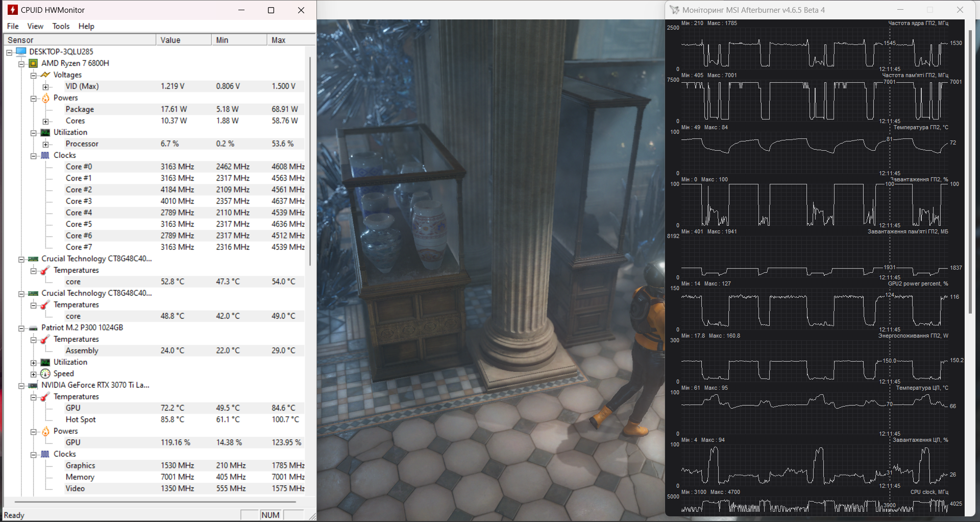980x522 pixels.
Task: Click the thermometer icon under Patriot M.2 P300
Action: click(x=45, y=339)
